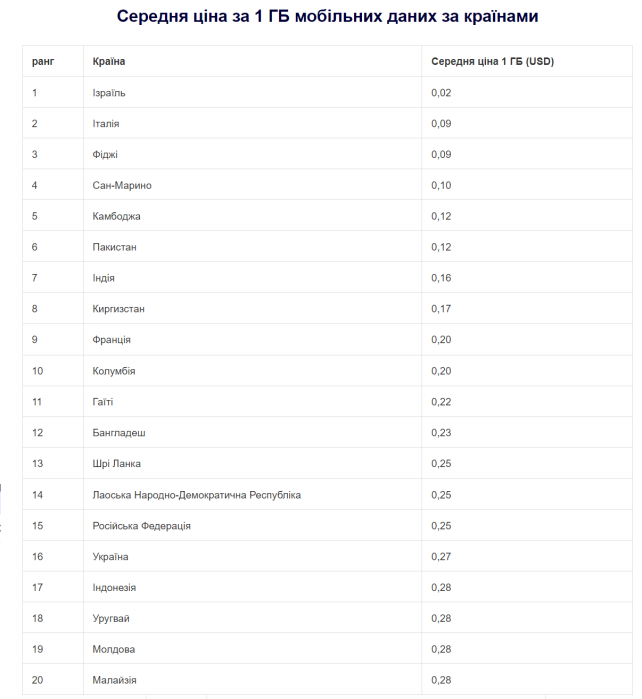Viewport: 642px width, 699px height.
Task: Select the Італія row in the table
Action: (x=106, y=124)
